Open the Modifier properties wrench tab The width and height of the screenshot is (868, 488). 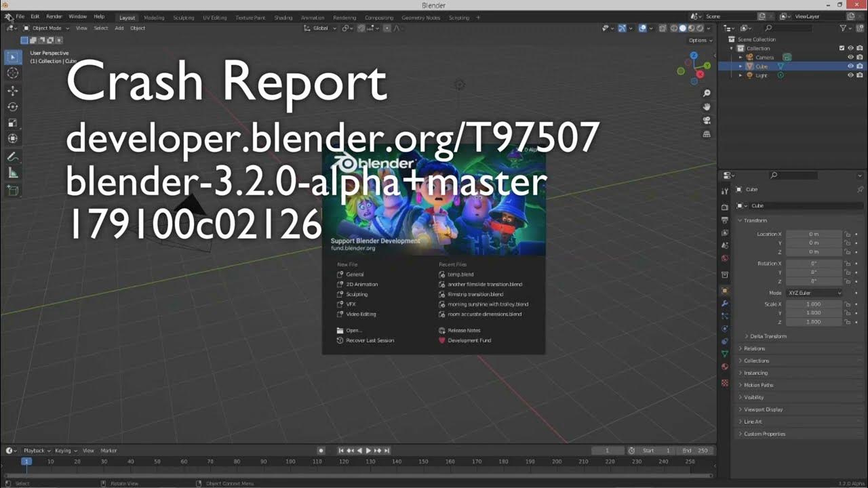coord(725,303)
